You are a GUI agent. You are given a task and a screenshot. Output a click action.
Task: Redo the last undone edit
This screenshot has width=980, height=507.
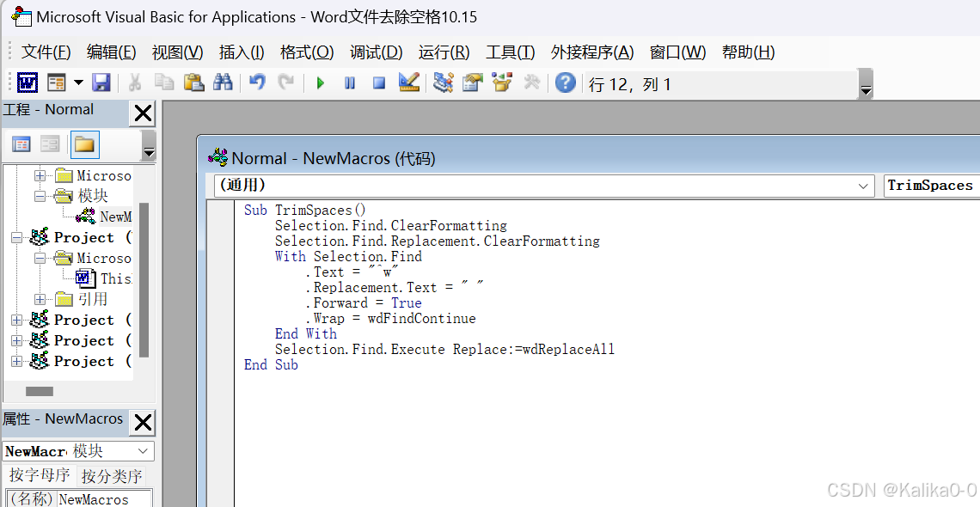tap(286, 82)
